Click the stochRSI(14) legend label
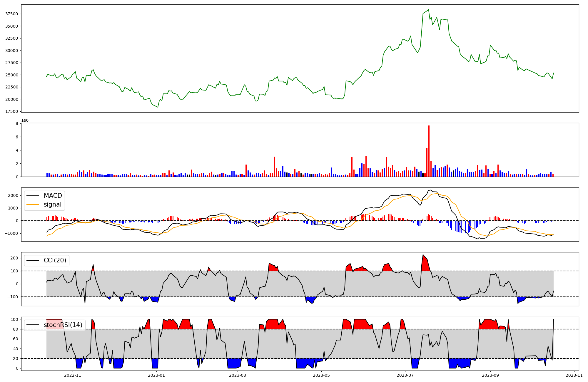 tap(63, 325)
